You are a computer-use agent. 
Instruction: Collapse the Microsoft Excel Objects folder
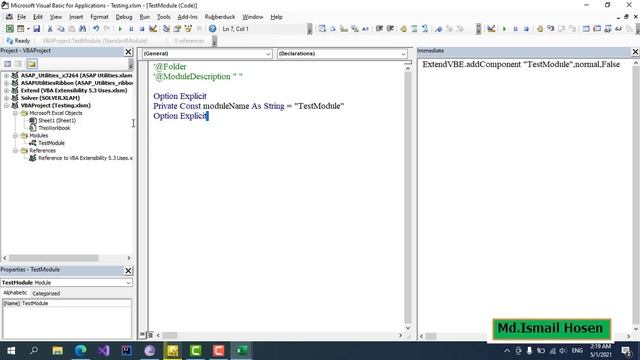coord(15,113)
